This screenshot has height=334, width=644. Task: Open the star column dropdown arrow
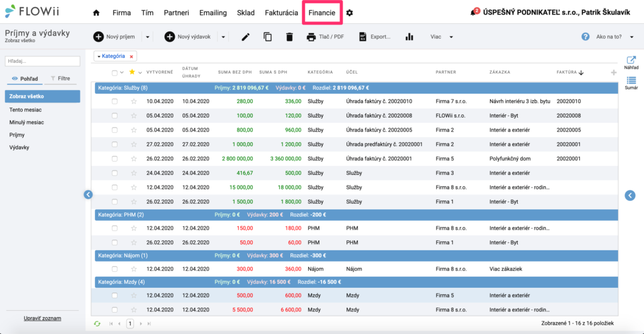140,73
